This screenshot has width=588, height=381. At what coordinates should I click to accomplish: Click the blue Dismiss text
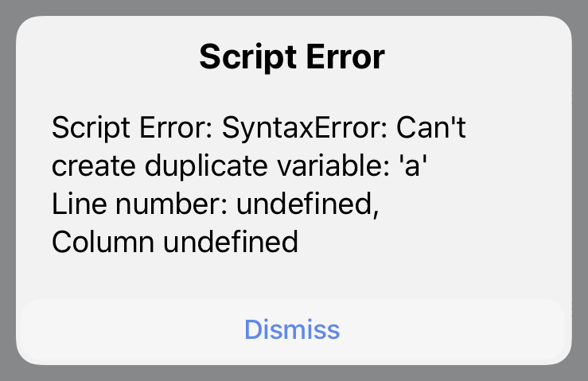pyautogui.click(x=293, y=329)
